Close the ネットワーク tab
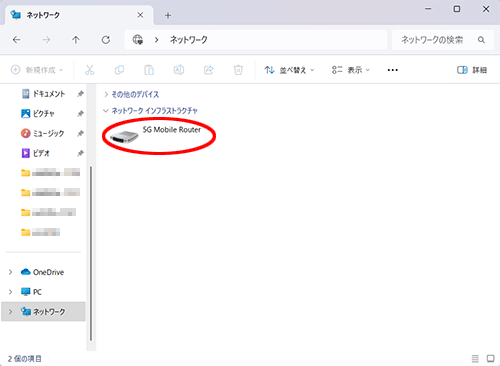 140,15
